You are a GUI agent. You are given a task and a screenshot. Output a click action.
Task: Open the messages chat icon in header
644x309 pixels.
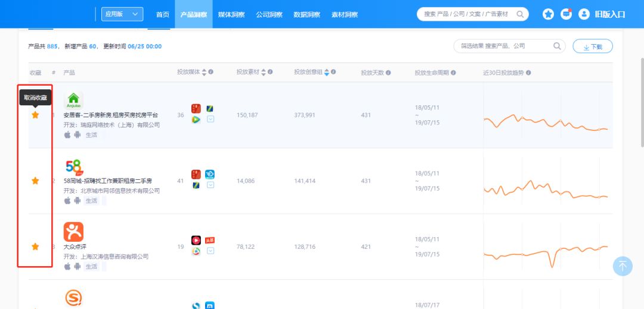click(x=566, y=14)
